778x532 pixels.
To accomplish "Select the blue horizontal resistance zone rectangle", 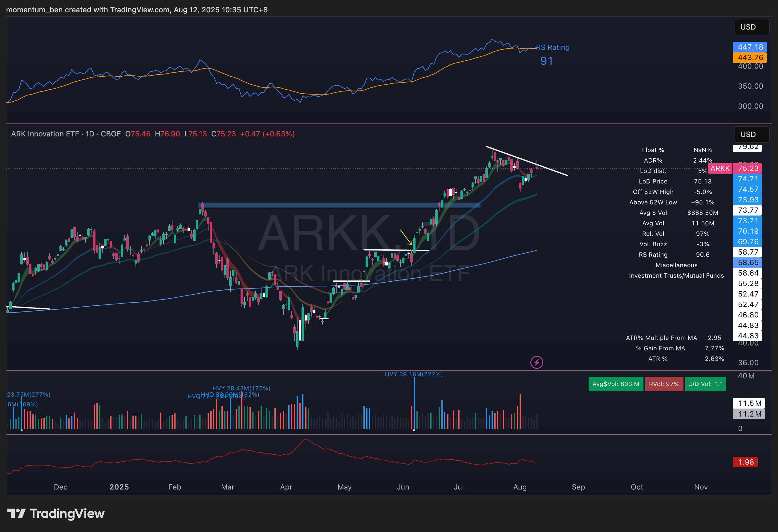I will [339, 205].
